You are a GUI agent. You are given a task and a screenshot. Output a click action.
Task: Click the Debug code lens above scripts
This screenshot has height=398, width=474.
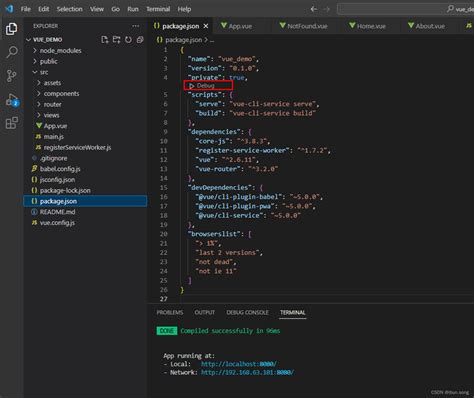point(202,86)
